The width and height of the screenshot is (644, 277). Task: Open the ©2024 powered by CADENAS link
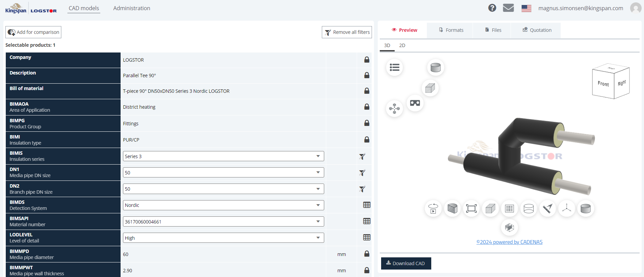pyautogui.click(x=510, y=242)
